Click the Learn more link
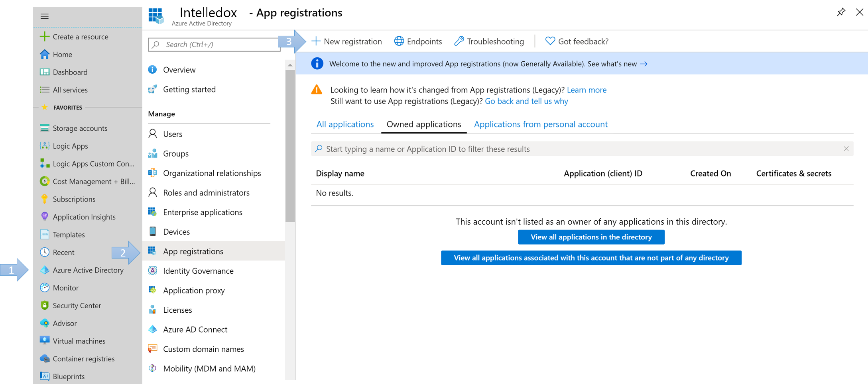The image size is (868, 384). point(587,90)
